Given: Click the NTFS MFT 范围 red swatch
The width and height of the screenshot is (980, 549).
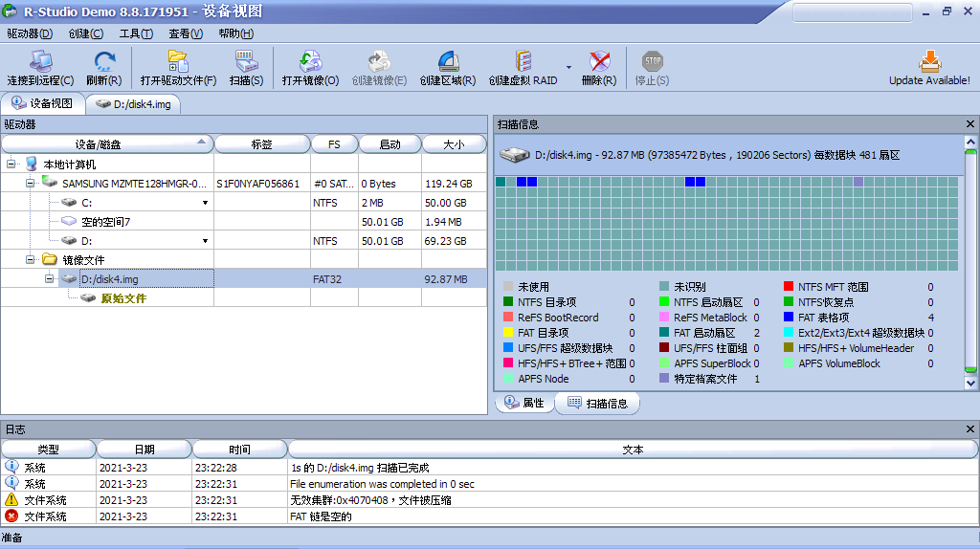Looking at the screenshot, I should coord(789,287).
